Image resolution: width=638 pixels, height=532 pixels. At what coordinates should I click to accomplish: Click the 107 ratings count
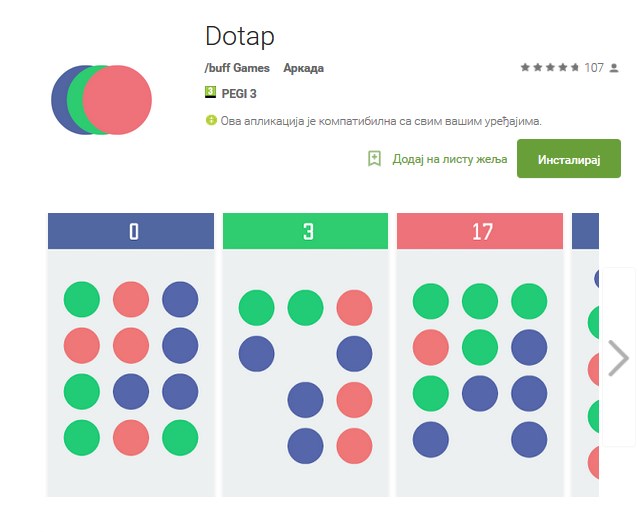(x=594, y=68)
